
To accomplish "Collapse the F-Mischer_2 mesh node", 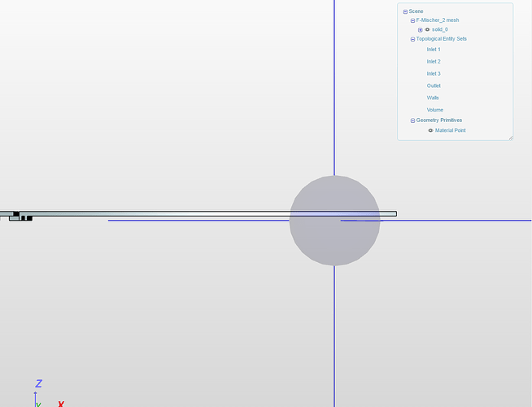I will 412,20.
